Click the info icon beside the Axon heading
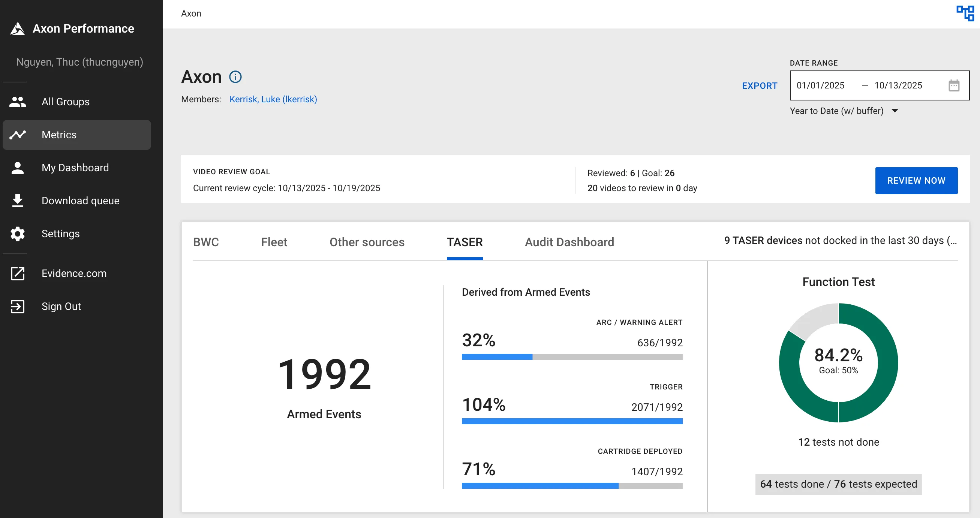The height and width of the screenshot is (518, 980). (x=235, y=77)
